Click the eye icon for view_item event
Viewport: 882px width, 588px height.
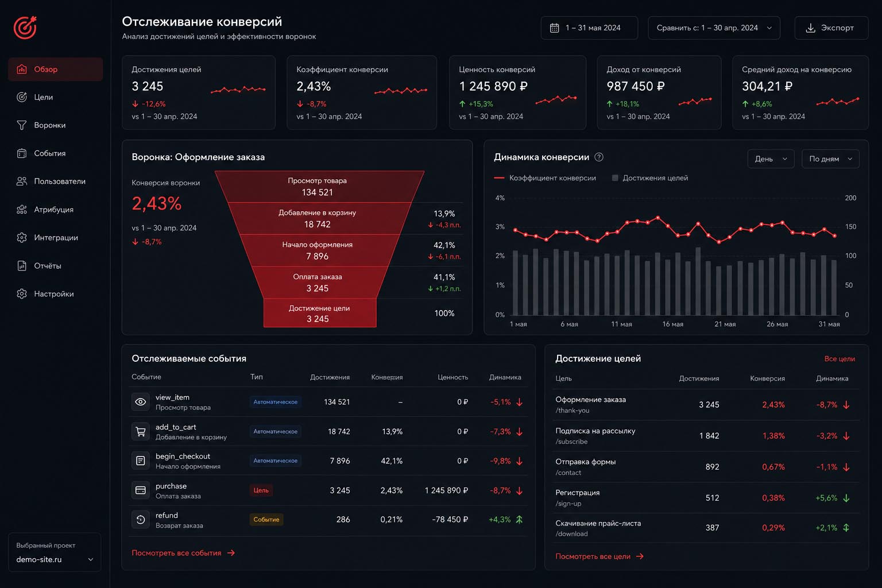click(140, 402)
